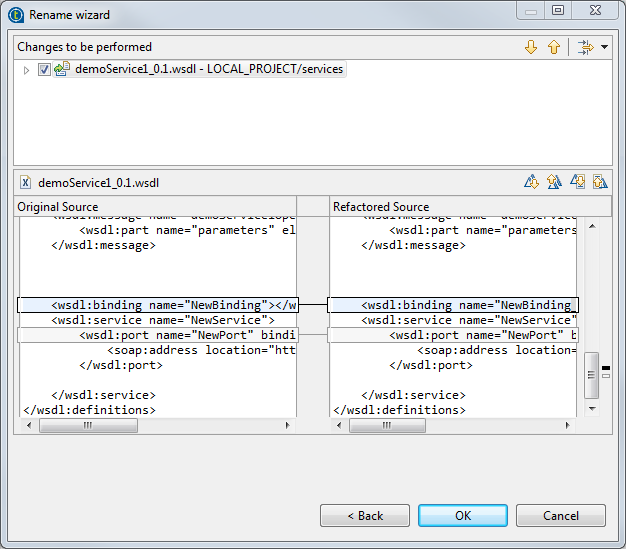Maximize the Rename wizard window

pos(558,10)
